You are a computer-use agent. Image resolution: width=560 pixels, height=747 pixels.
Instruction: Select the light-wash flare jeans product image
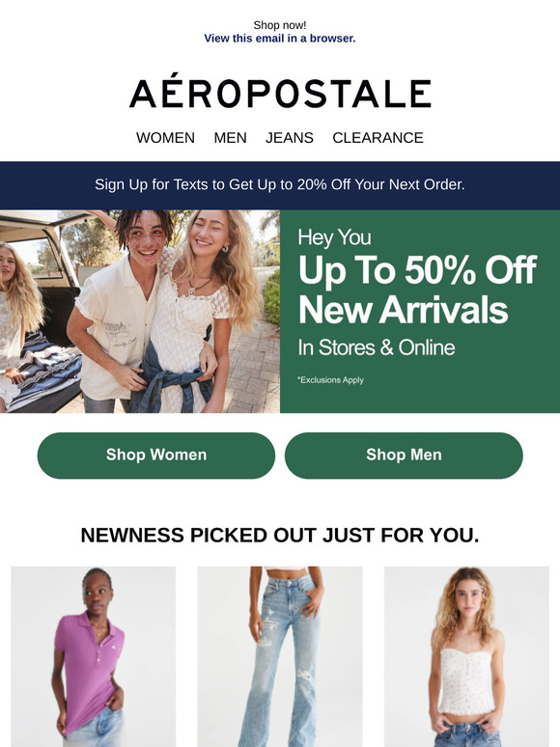click(x=280, y=656)
